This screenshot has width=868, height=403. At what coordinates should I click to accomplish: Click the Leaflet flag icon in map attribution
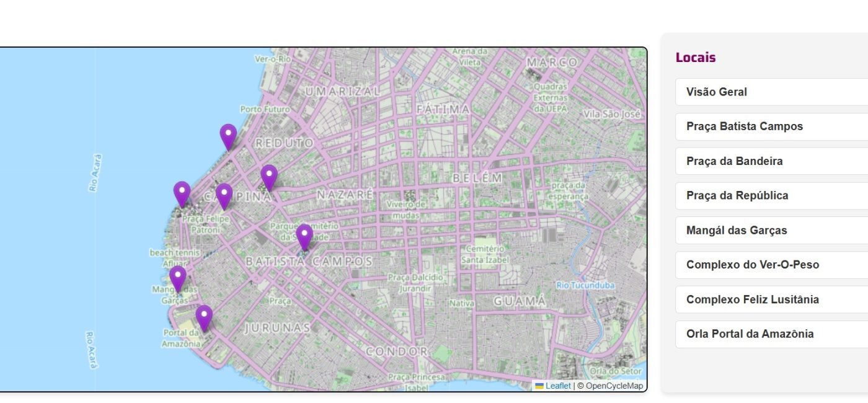click(x=539, y=386)
